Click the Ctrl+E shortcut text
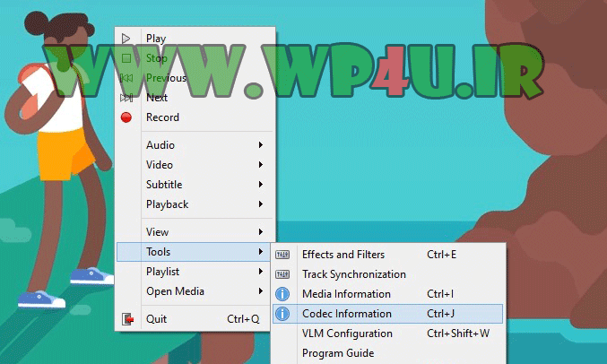 [x=442, y=255]
